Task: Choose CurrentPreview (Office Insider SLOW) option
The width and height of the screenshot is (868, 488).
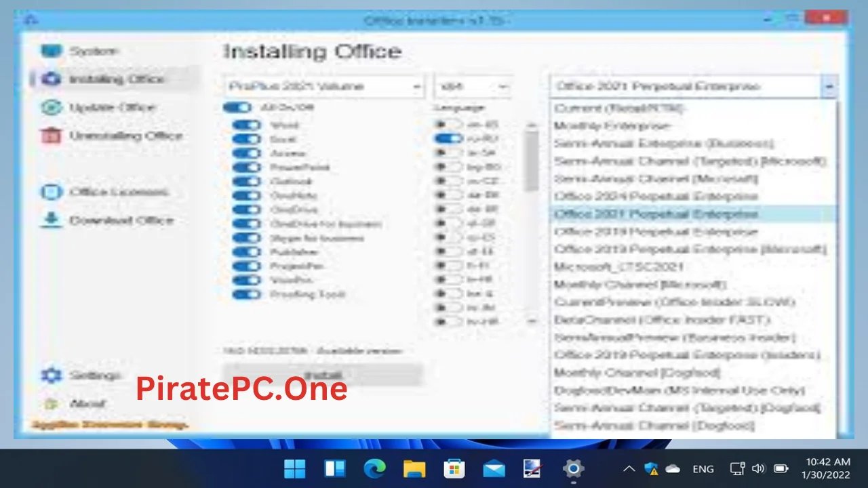Action: 692,302
